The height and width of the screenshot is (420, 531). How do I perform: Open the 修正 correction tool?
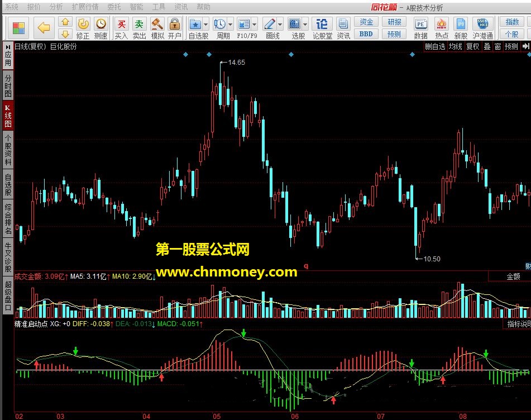[x=83, y=28]
